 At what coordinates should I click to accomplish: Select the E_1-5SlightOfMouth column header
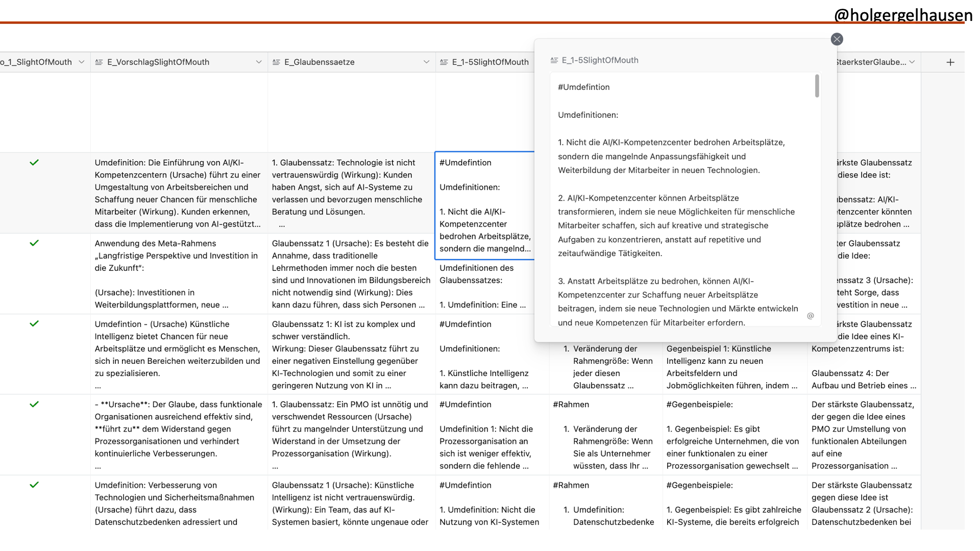click(x=485, y=62)
